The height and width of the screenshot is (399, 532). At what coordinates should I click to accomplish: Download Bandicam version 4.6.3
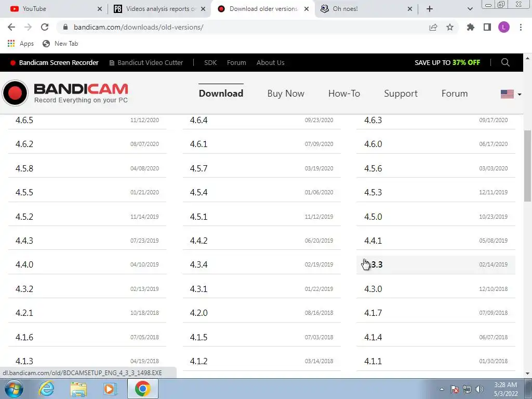click(x=436, y=120)
